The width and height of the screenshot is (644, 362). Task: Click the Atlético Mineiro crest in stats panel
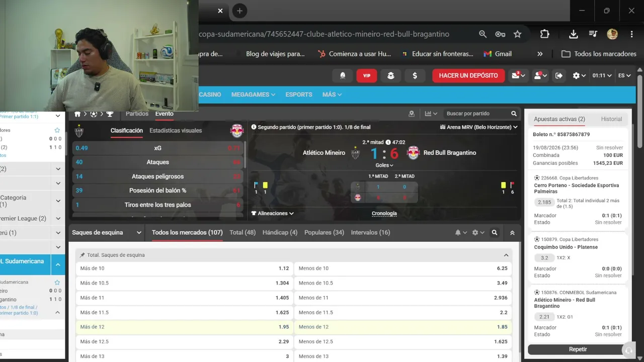(79, 131)
